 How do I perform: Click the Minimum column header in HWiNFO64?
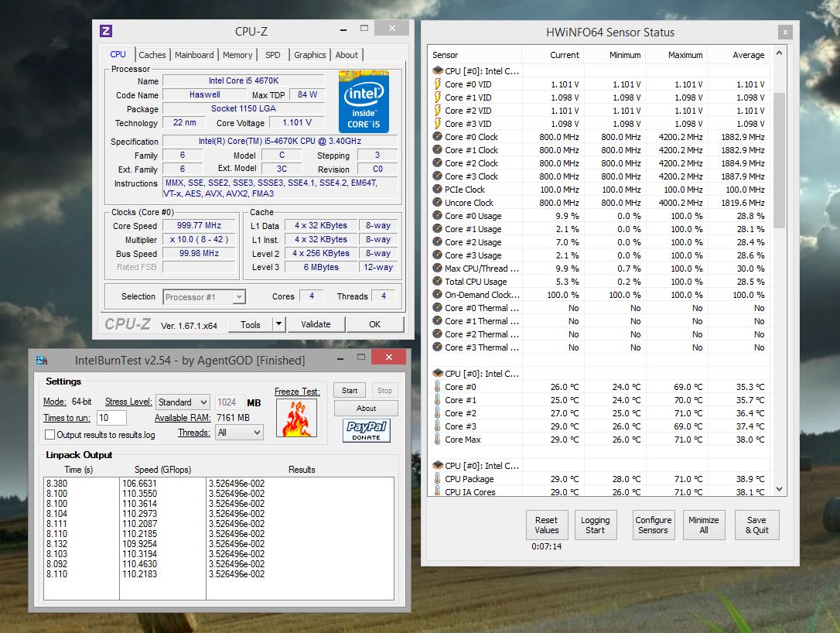tap(615, 55)
